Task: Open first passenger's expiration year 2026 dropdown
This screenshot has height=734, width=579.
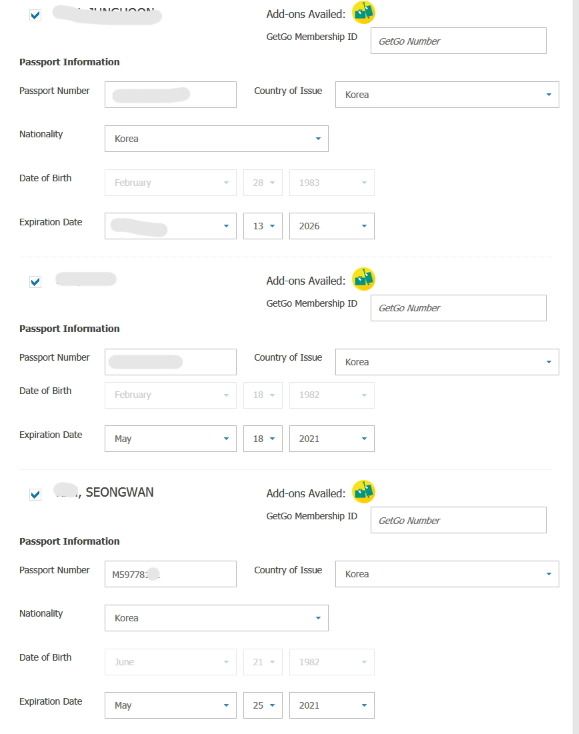Action: (x=332, y=226)
